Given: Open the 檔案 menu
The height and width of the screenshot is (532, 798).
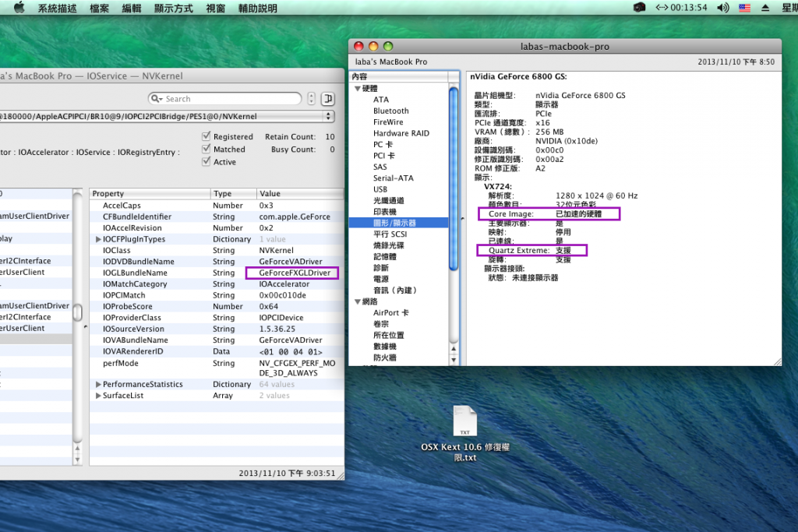Looking at the screenshot, I should 99,8.
